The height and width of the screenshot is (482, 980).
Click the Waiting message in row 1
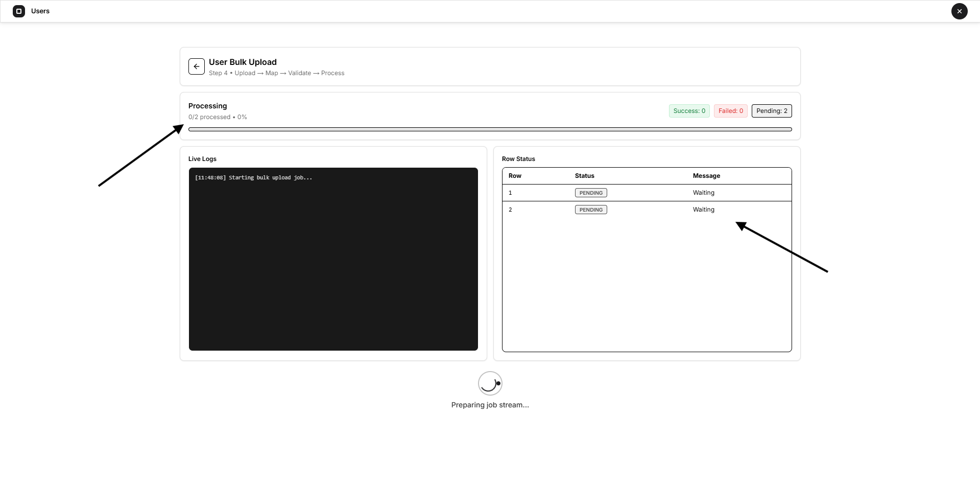pyautogui.click(x=704, y=193)
